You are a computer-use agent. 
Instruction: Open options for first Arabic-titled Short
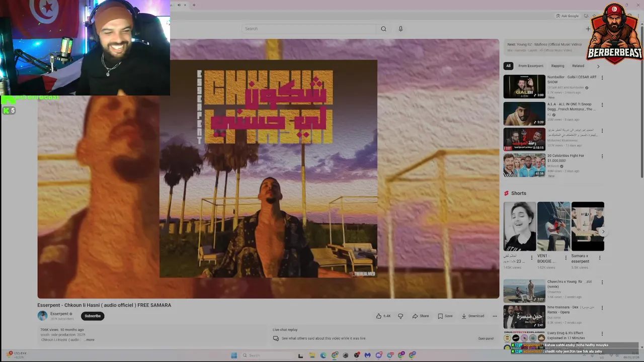[531, 258]
